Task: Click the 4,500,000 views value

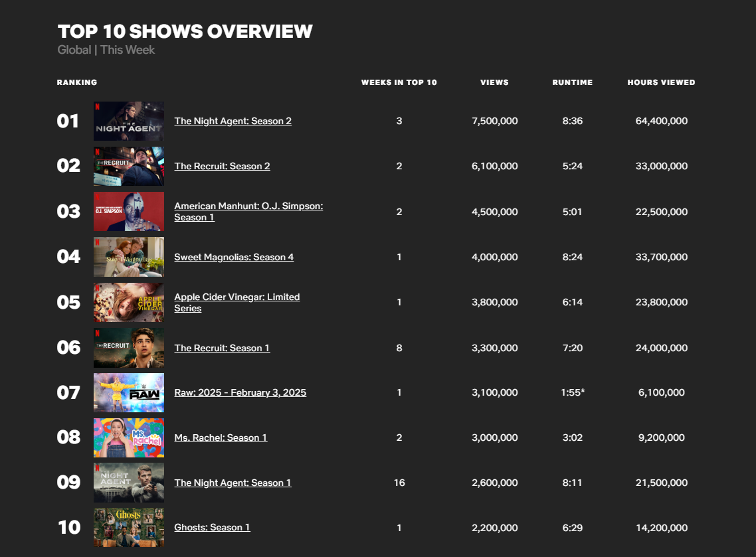Action: coord(495,212)
